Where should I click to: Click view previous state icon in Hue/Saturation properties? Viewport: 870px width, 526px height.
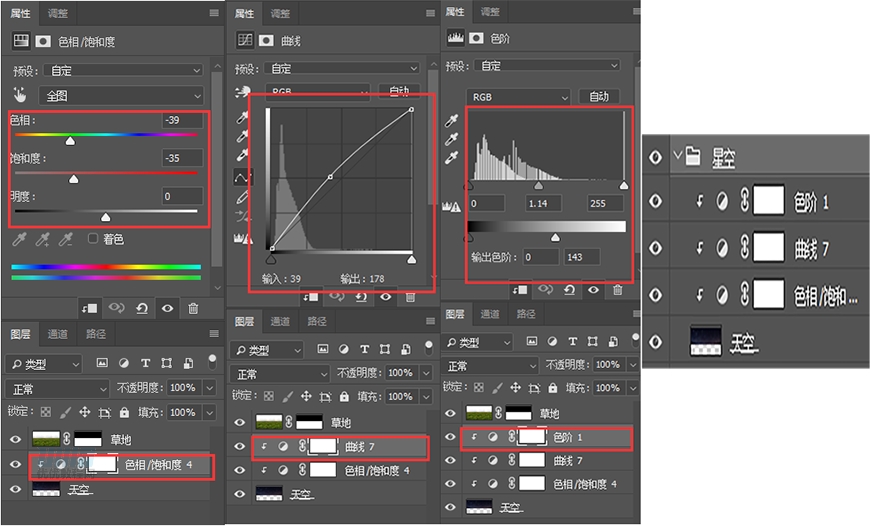(x=117, y=307)
